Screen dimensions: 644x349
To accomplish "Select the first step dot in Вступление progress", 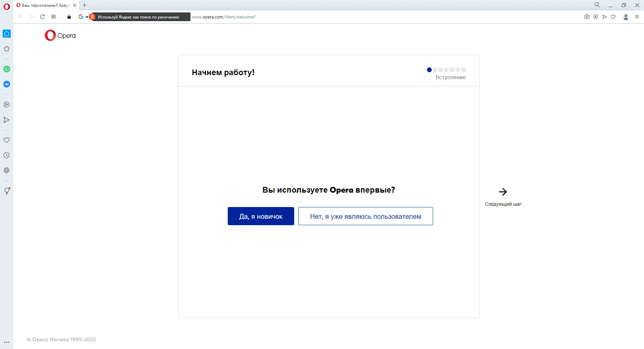I will coord(429,70).
